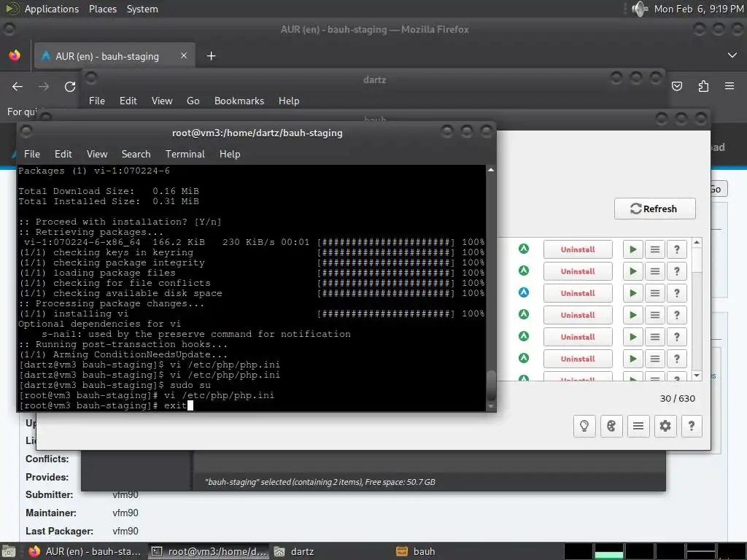Screen dimensions: 747x560
Task: Open the Help menu in dartz window
Action: pyautogui.click(x=289, y=101)
